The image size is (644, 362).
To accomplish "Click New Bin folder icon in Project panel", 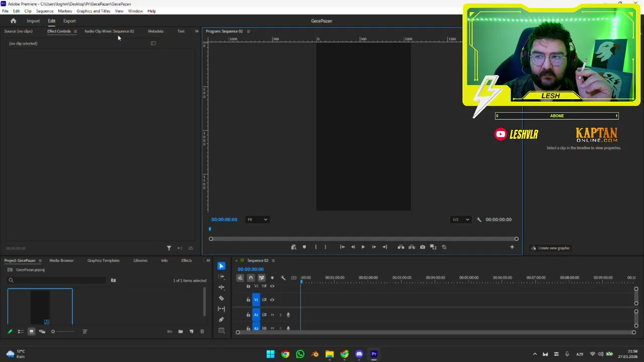I will coord(181,331).
